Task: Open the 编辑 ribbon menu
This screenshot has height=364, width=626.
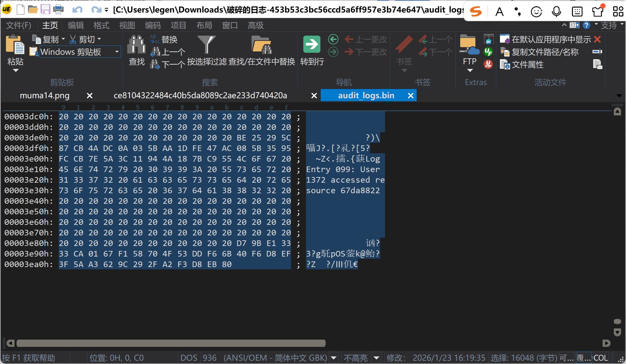Action: tap(75, 25)
